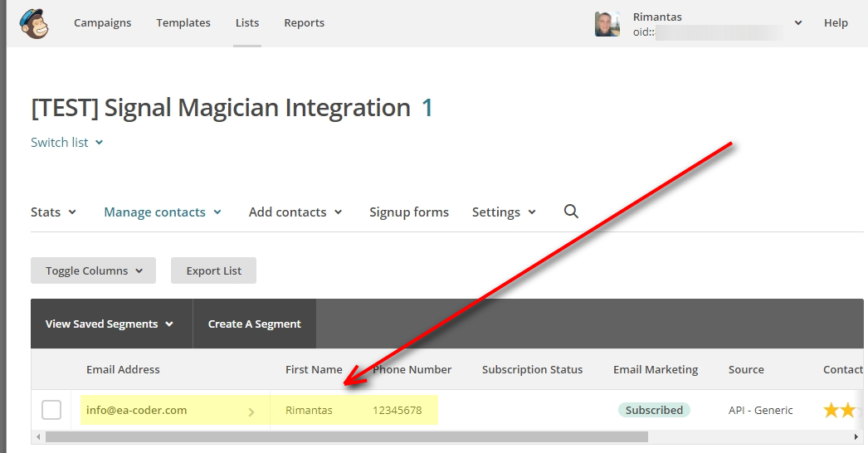The height and width of the screenshot is (453, 868).
Task: Open the account menu chevron
Action: [x=798, y=23]
